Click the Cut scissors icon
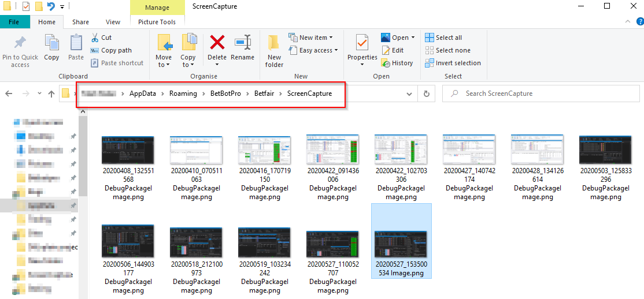The image size is (644, 299). [95, 38]
